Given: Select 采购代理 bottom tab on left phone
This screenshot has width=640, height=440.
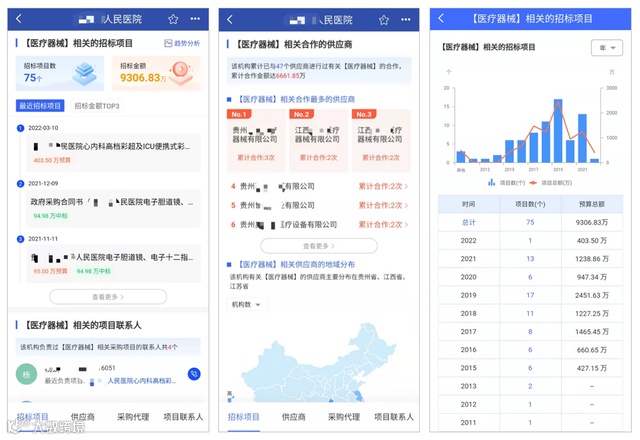Looking at the screenshot, I should [133, 417].
